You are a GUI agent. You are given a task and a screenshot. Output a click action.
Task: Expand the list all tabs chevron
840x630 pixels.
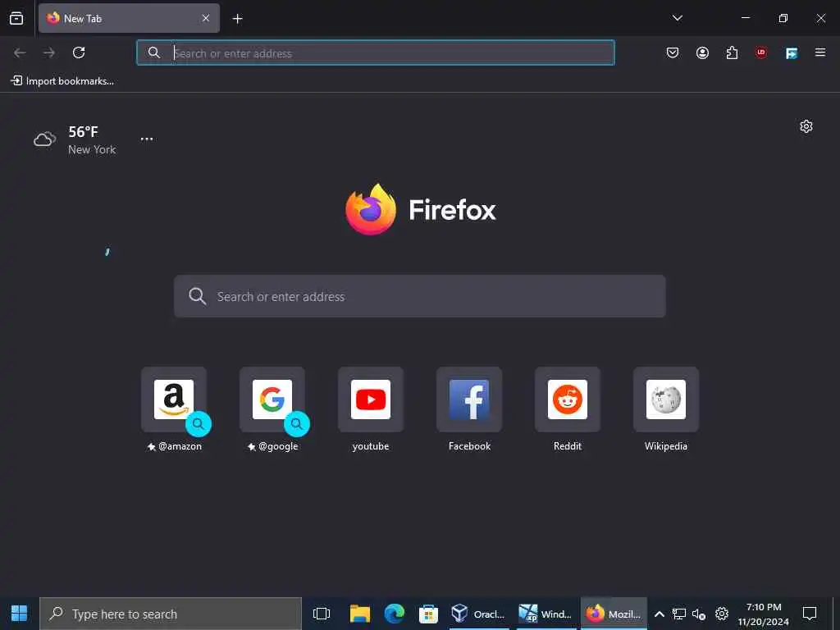(x=677, y=18)
